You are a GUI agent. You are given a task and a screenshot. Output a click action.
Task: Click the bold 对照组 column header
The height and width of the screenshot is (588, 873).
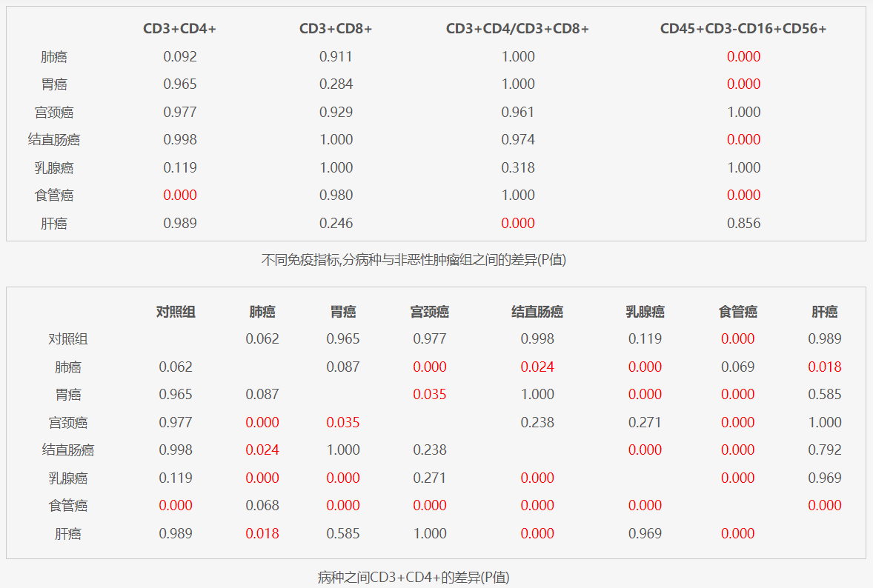(176, 312)
